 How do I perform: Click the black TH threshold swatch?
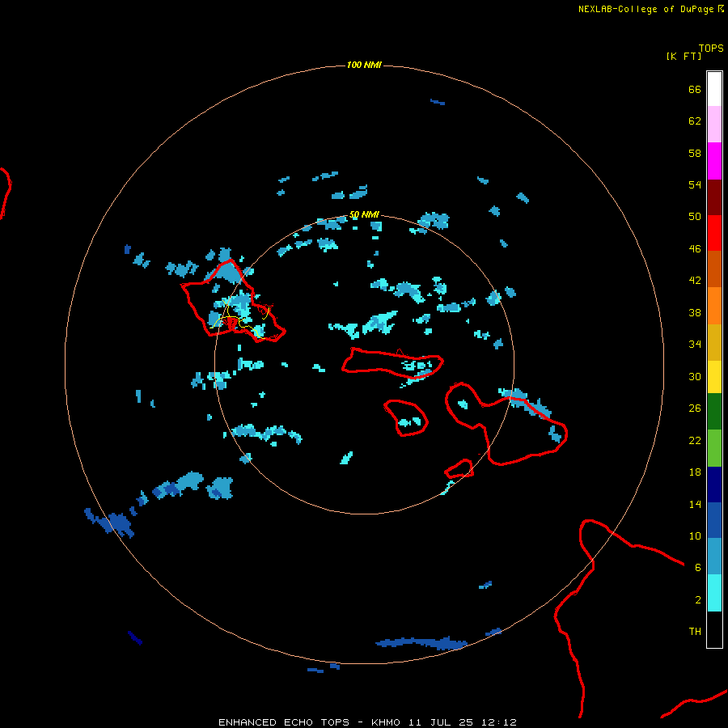coord(714,629)
